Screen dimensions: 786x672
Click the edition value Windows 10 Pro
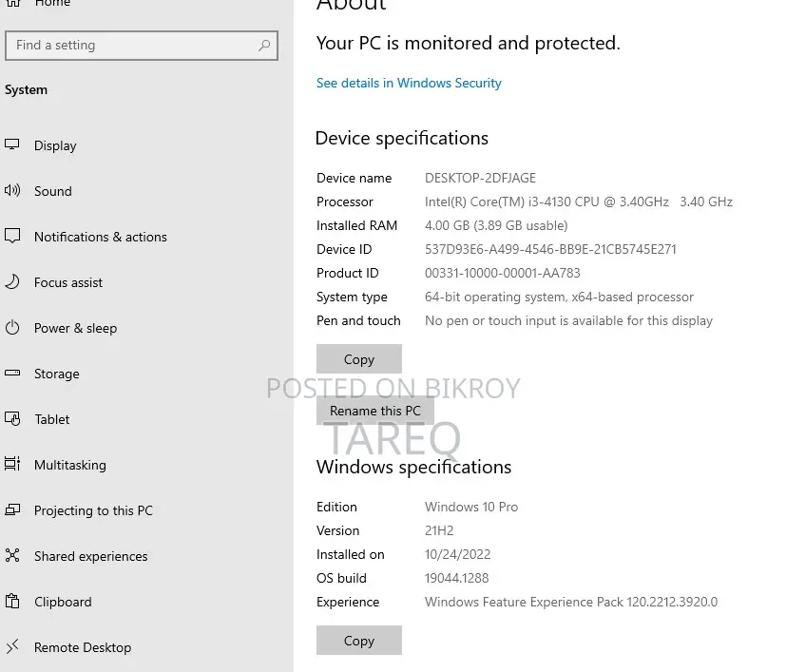pos(471,507)
